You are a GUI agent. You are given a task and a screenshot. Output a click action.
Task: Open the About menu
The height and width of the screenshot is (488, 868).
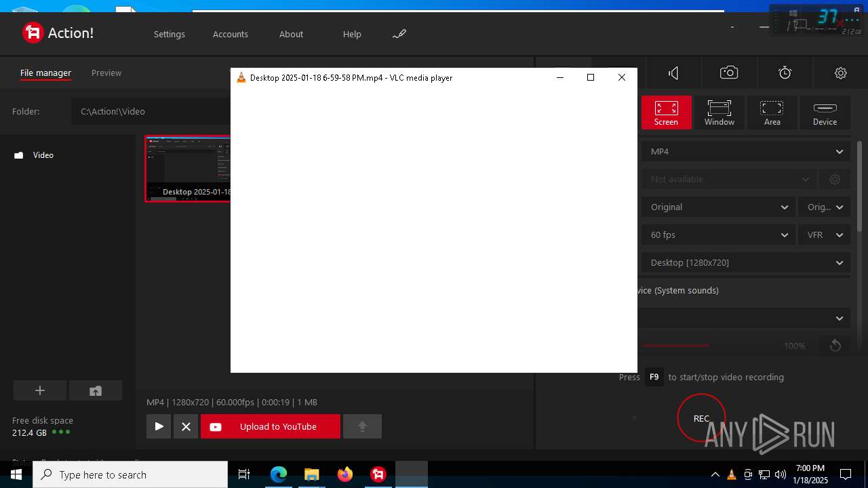[x=292, y=34]
